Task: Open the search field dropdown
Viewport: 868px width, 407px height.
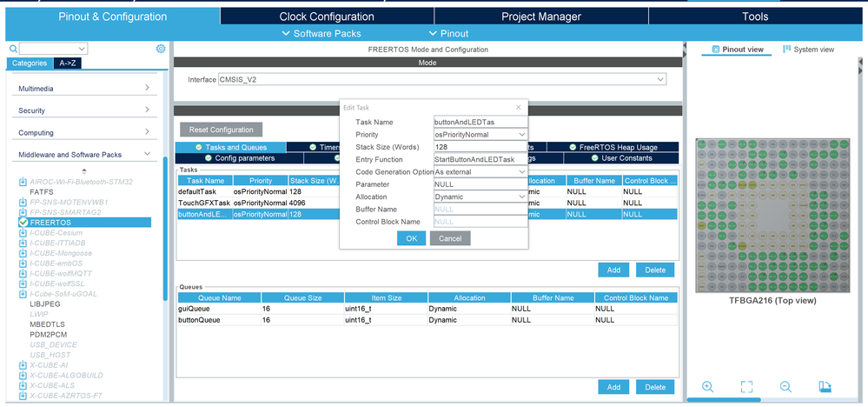Action: [x=82, y=49]
